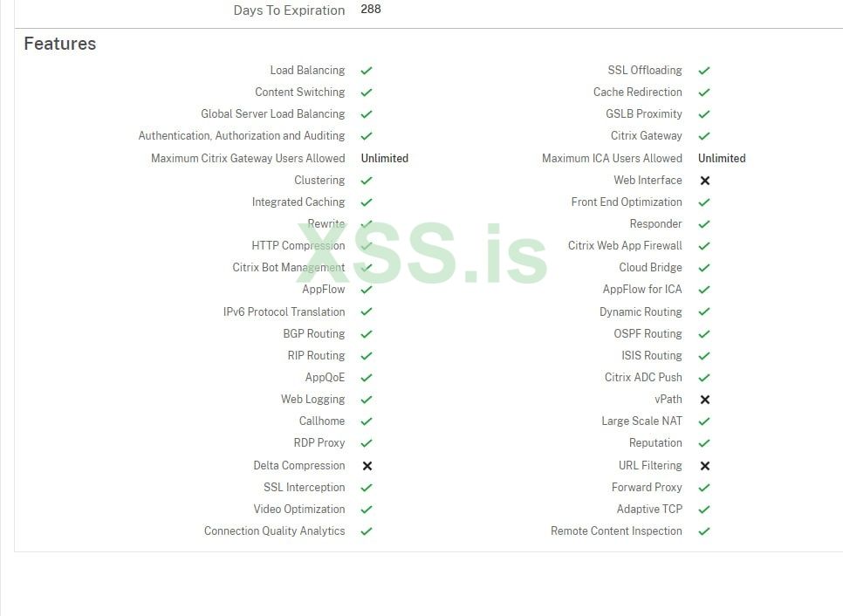Click the checkmark beside Citrix Gateway
Viewport: 843px width, 616px height.
[x=704, y=136]
